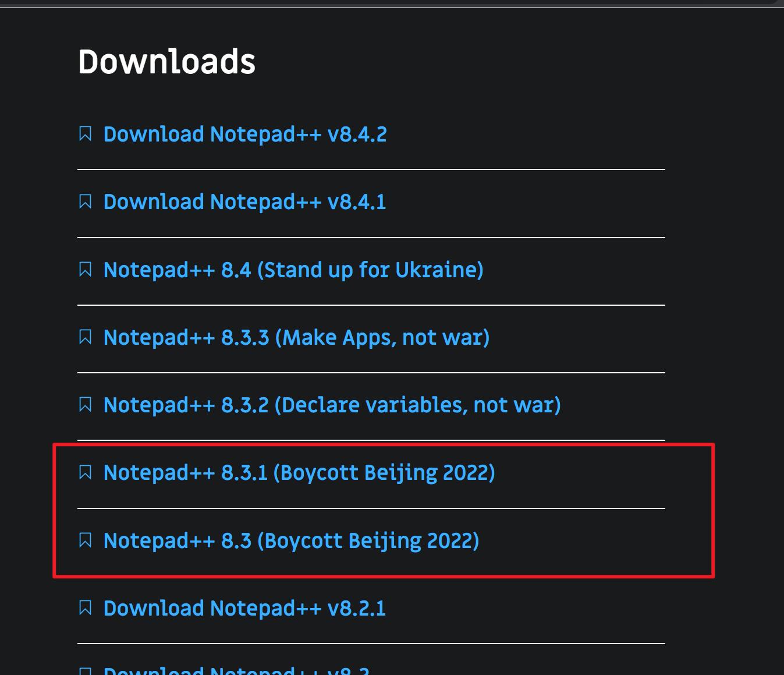784x675 pixels.
Task: Click the bookmark icon for Notepad++ 8.3.1 Boycott Beijing
Action: 86,473
